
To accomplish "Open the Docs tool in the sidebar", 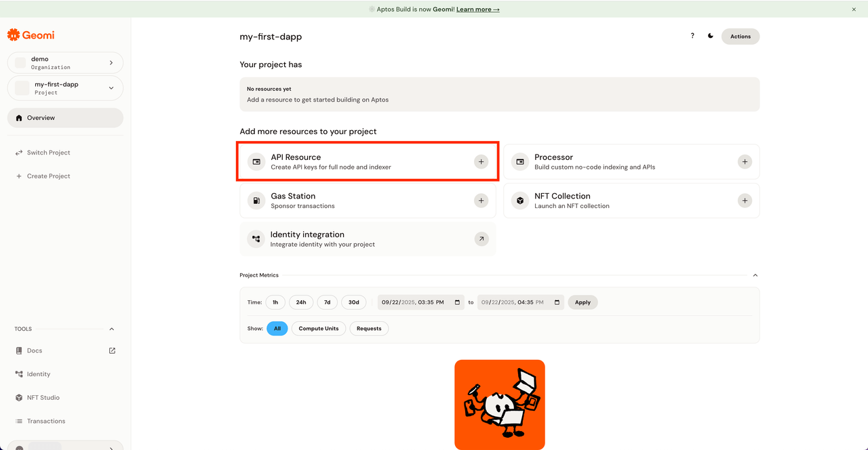I will click(x=35, y=350).
